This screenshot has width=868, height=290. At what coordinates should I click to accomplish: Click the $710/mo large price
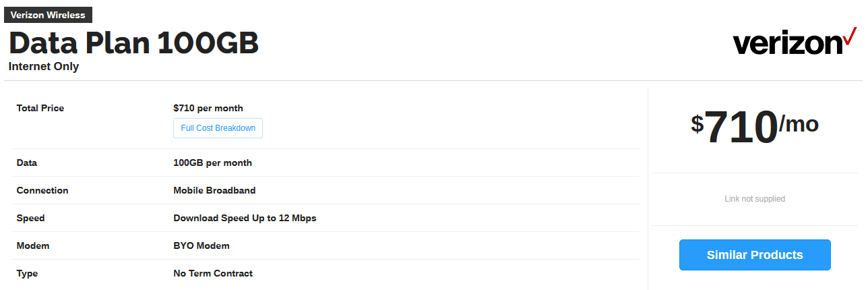tap(755, 126)
